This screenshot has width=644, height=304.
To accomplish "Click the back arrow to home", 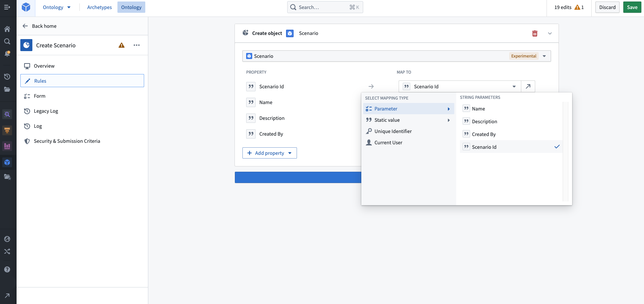I will (x=25, y=26).
